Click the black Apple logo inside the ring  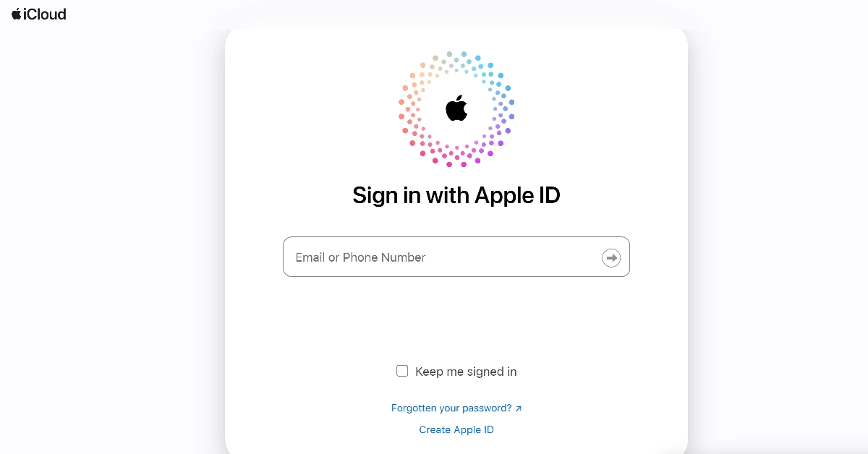tap(456, 108)
